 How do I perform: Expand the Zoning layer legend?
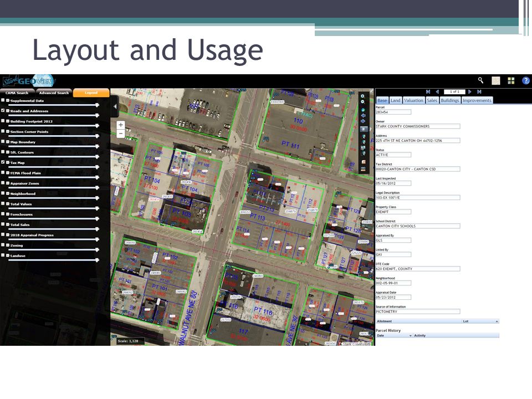click(8, 245)
